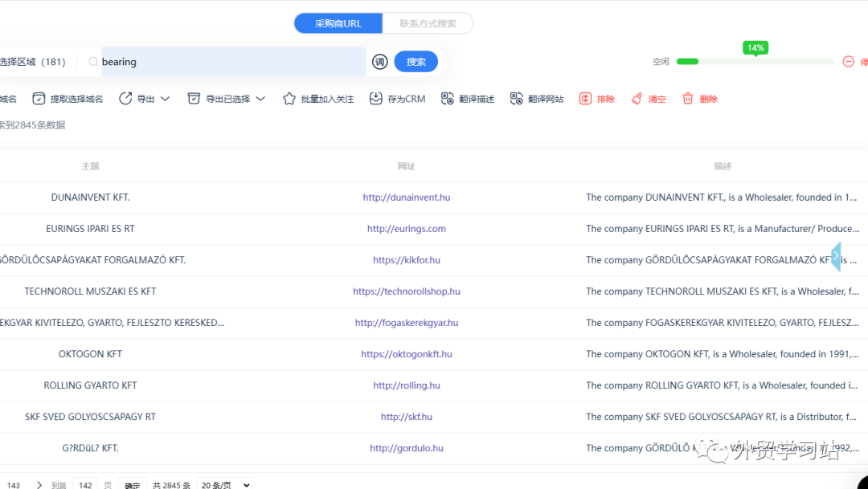
Task: Click the 清空 clear brush icon
Action: pos(637,99)
